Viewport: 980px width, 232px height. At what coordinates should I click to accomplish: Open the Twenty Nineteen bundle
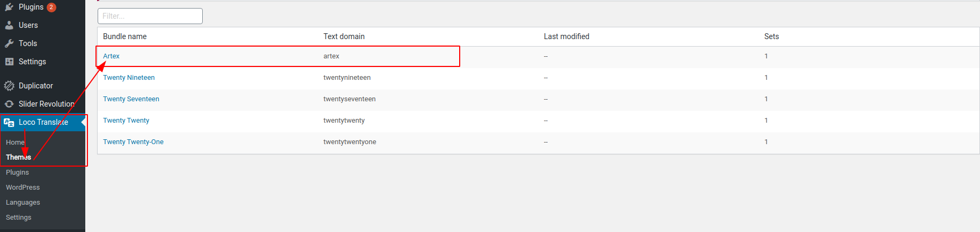[x=129, y=78]
